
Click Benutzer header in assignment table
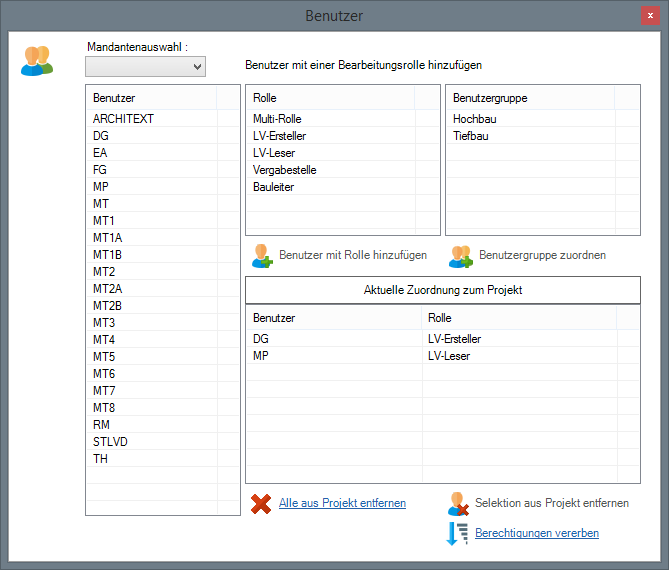click(x=334, y=318)
